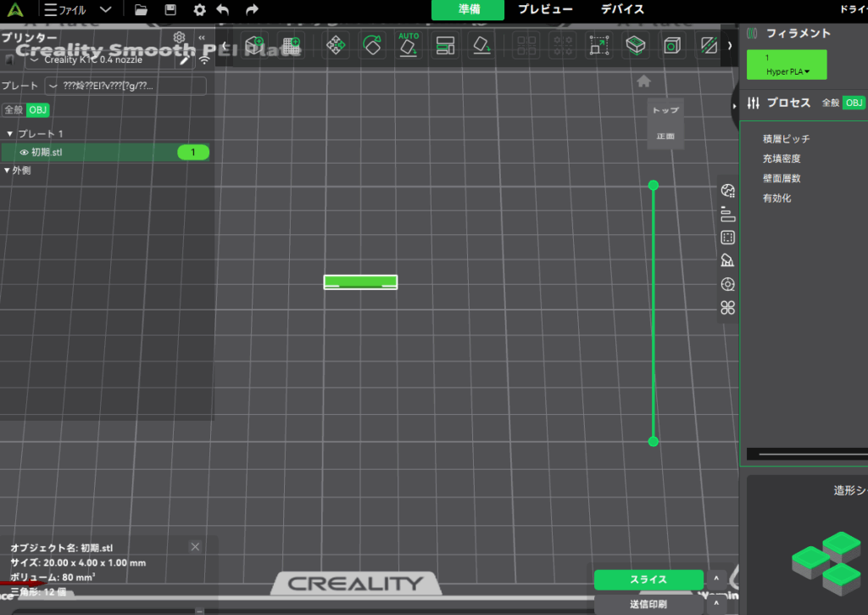This screenshot has width=868, height=615.
Task: Click the Creality Print logo icon
Action: (x=15, y=9)
